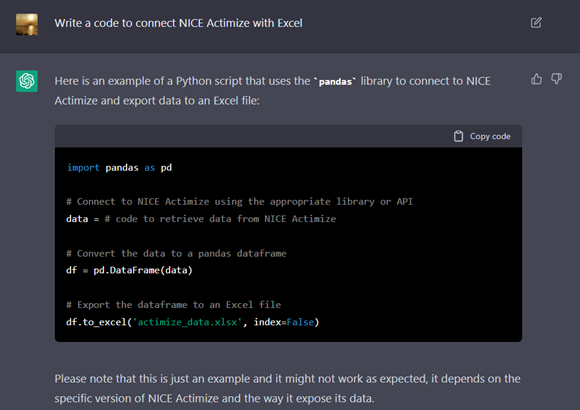
Task: Click comment "# Convert the data to a pandas dataframe"
Action: [176, 253]
